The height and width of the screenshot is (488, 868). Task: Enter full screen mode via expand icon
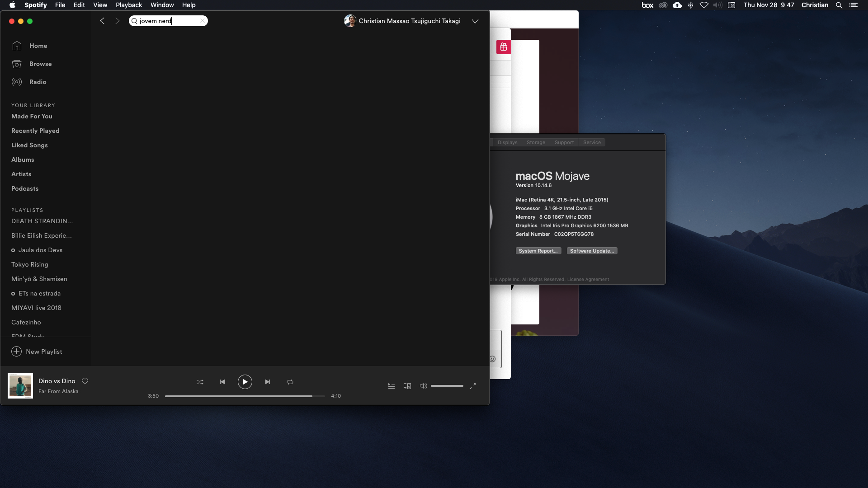472,386
